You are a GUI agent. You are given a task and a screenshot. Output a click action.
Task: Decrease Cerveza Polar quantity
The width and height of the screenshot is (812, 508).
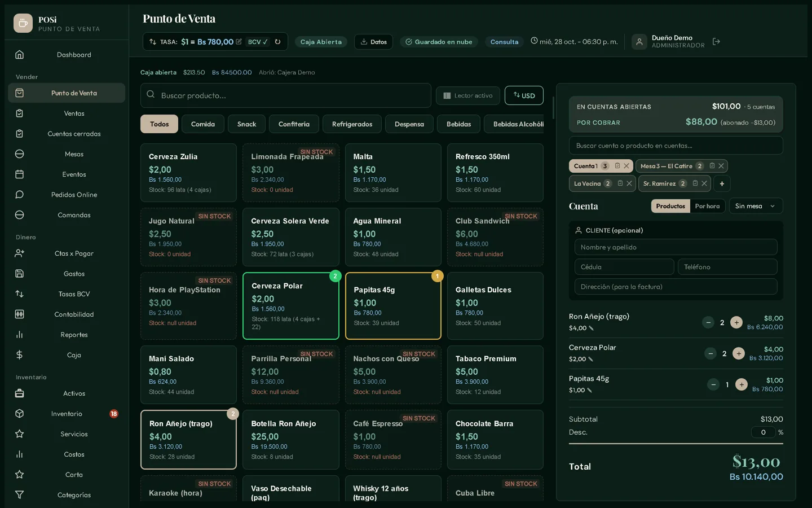[710, 353]
